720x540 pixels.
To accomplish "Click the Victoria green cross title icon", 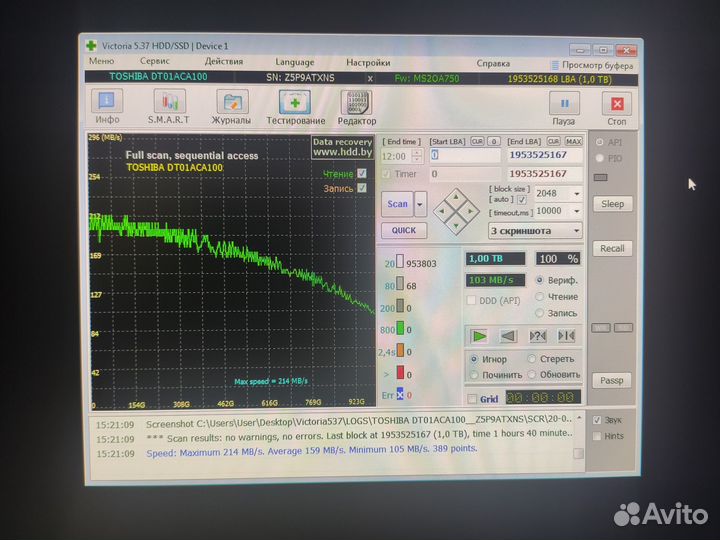I will coord(91,45).
